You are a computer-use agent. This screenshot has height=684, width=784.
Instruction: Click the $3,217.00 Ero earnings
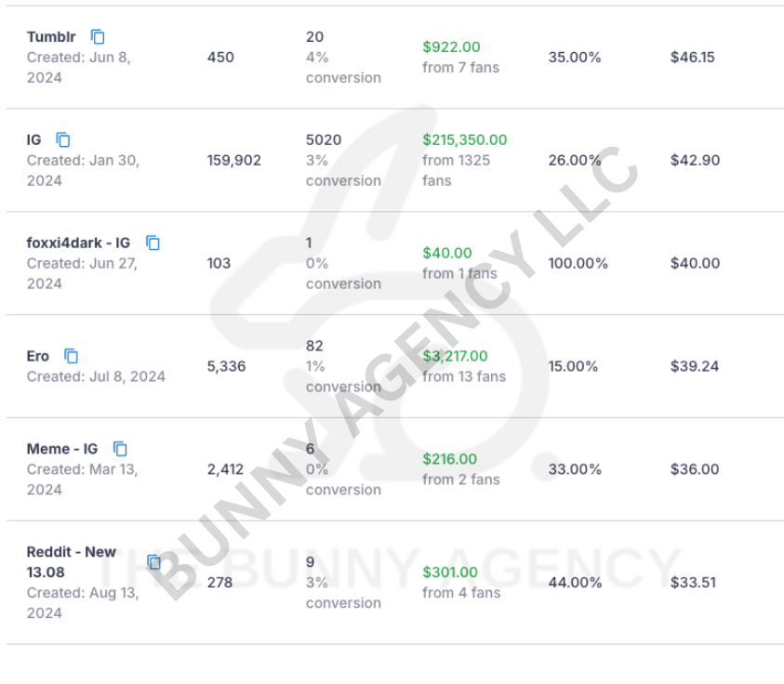pyautogui.click(x=455, y=356)
